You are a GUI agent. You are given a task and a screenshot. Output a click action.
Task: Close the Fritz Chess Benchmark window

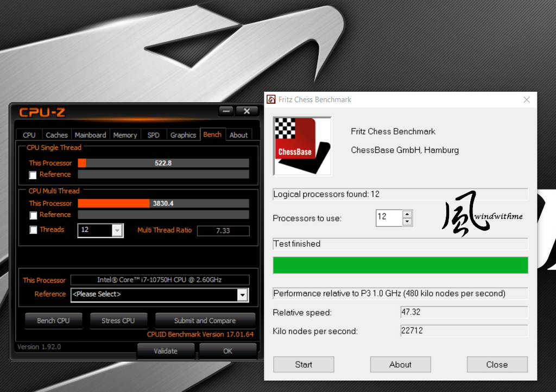pyautogui.click(x=527, y=100)
